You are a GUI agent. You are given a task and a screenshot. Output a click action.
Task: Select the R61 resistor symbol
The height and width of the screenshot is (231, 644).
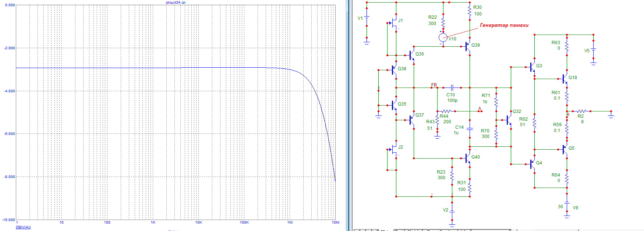(x=567, y=96)
